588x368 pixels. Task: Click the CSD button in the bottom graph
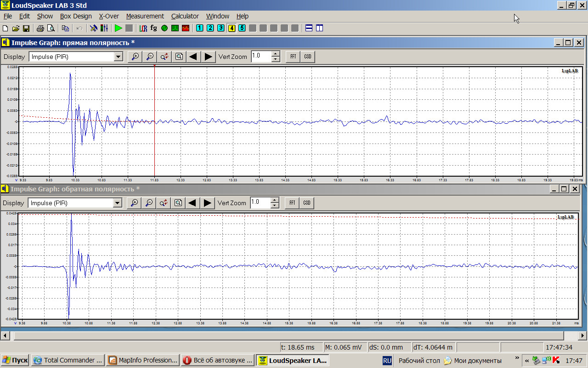tap(306, 203)
